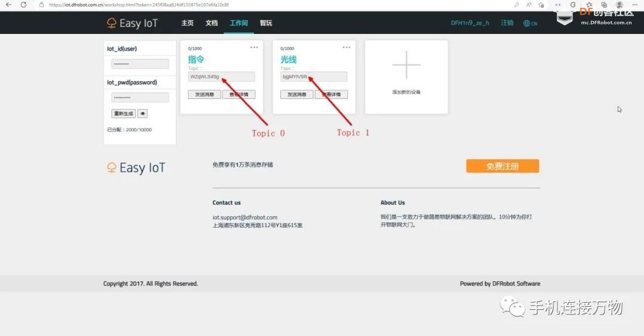Click the Shanghai address line 上海浦东新区
This screenshot has width=644, height=336.
pyautogui.click(x=258, y=225)
